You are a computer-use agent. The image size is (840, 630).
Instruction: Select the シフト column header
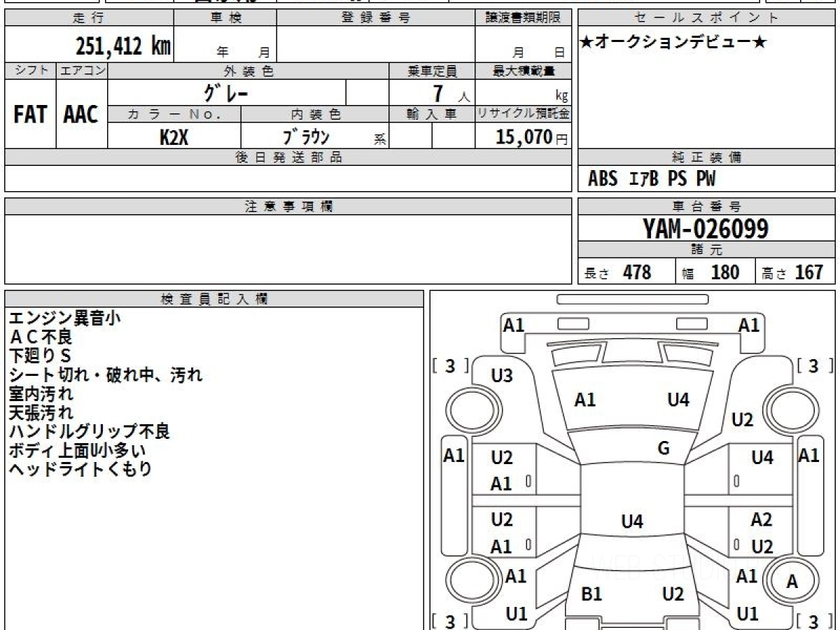coord(30,71)
